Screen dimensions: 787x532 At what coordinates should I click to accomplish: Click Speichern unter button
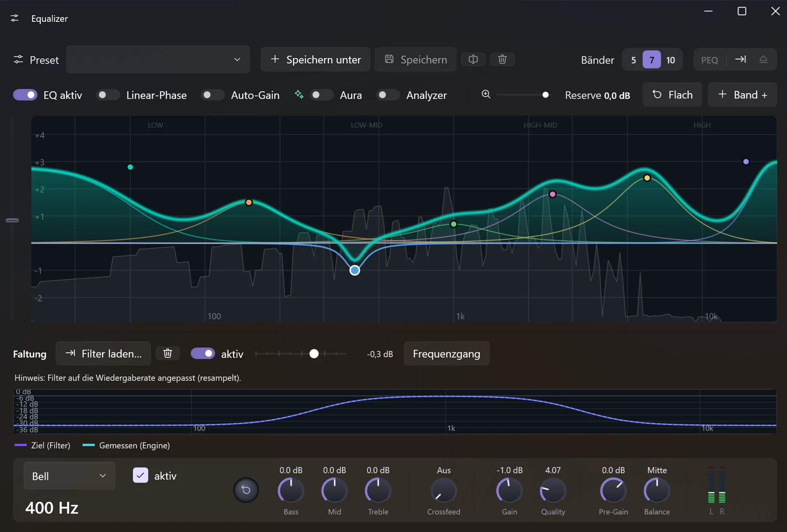coord(315,59)
